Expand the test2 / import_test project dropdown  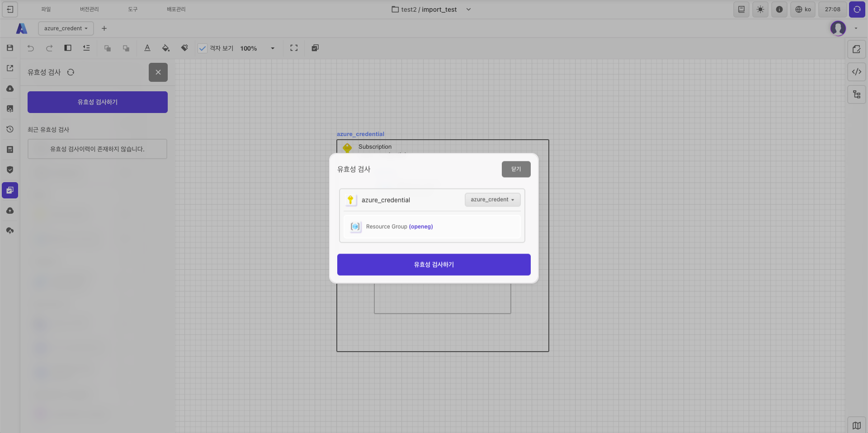[468, 9]
